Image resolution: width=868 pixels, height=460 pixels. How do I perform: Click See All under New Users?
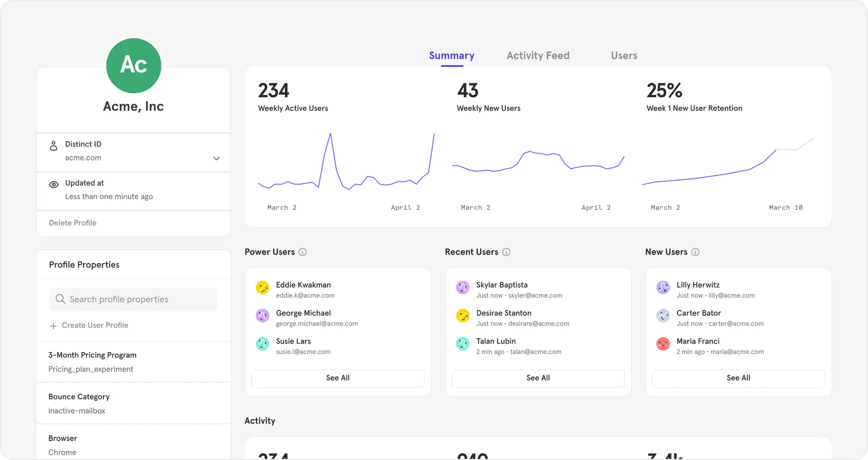(x=738, y=378)
